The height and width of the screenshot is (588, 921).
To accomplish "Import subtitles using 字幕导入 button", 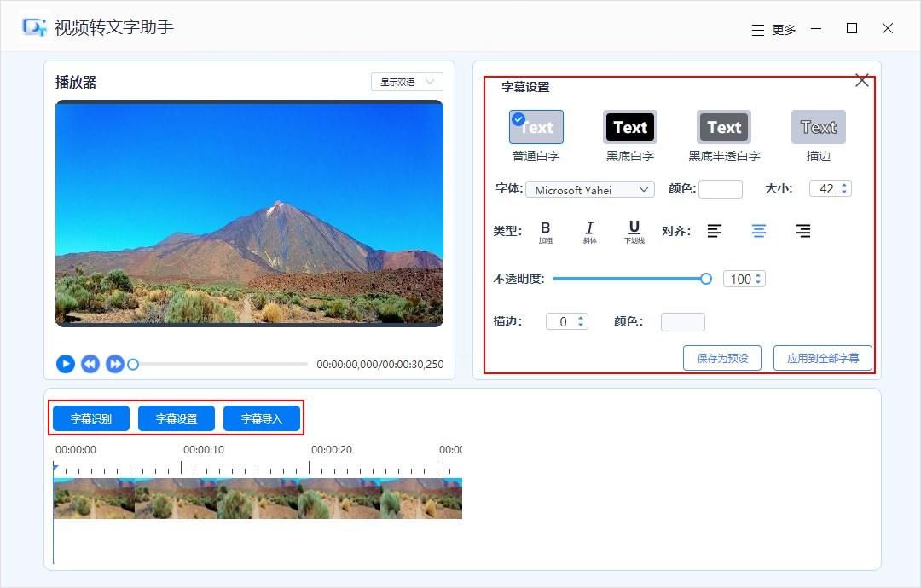I will click(262, 418).
